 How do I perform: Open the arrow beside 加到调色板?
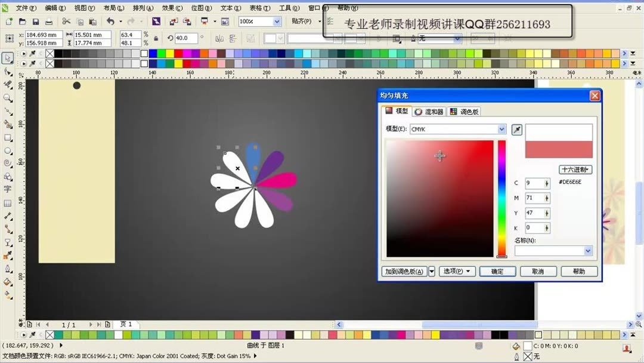432,271
